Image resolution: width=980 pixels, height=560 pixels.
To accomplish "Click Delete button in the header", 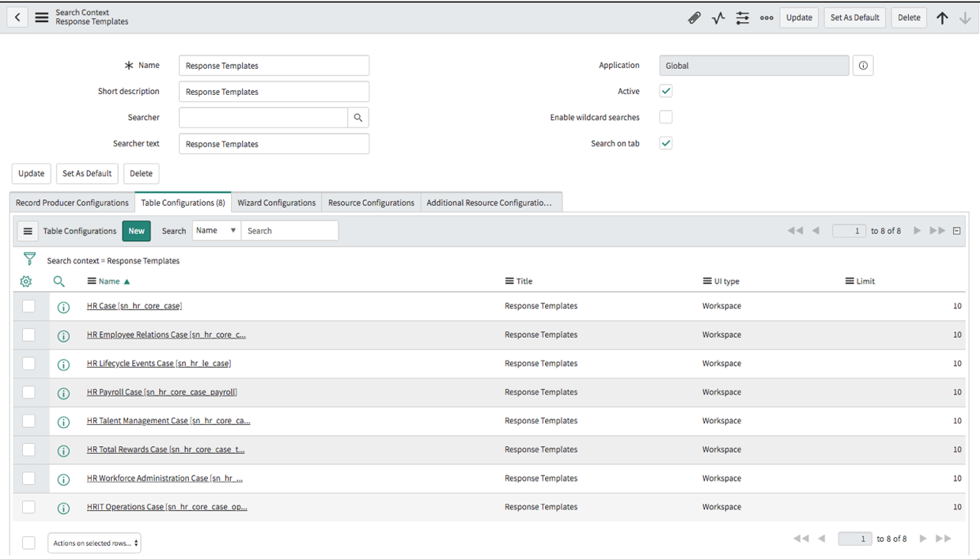I will point(909,17).
